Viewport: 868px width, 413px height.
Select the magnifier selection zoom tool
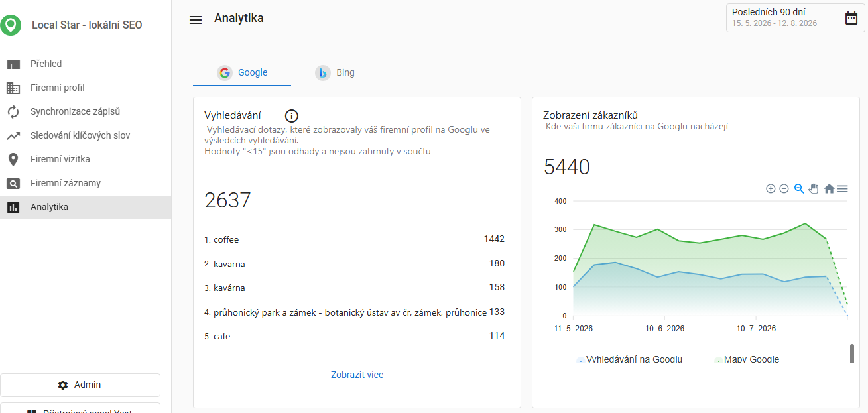coord(799,188)
